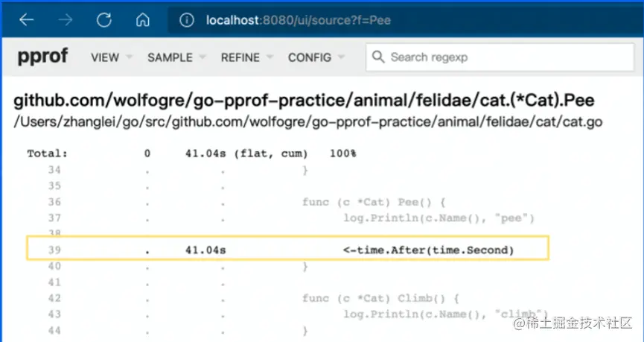644x342 pixels.
Task: Click the 100% value in Total row
Action: 342,153
